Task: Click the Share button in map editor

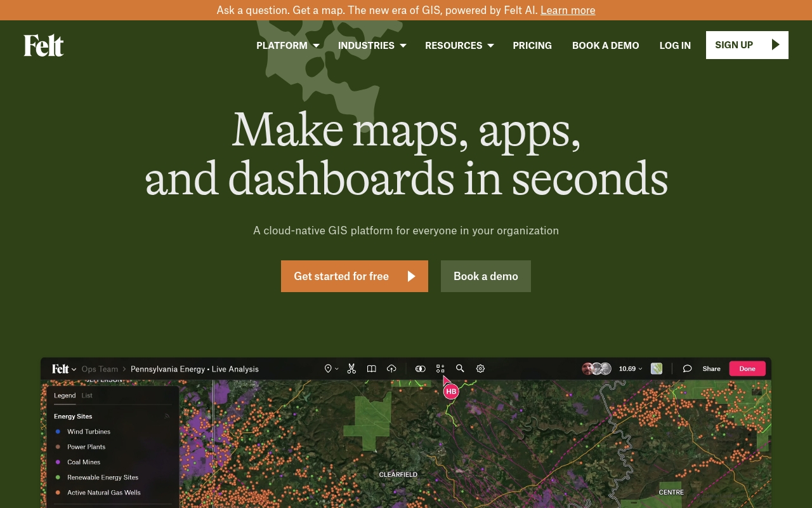Action: 711,368
